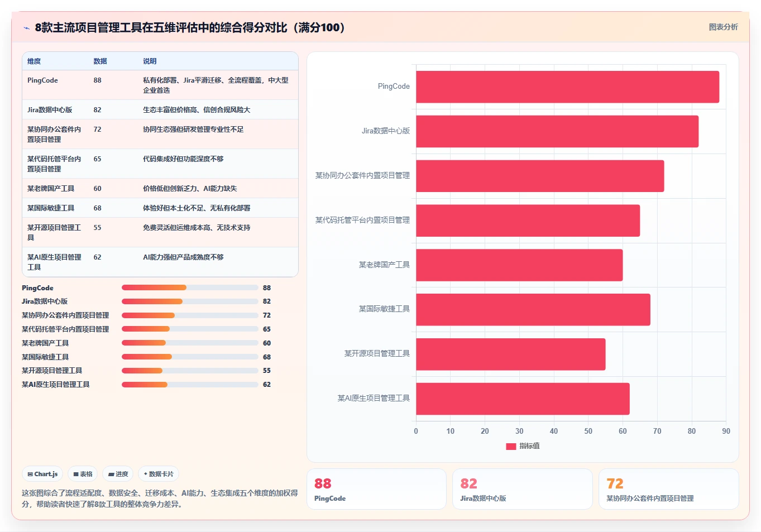Screen dimensions: 761x532
Task: Click table description 免费灵活但运维成本高、无技术支持
Action: coord(197,228)
